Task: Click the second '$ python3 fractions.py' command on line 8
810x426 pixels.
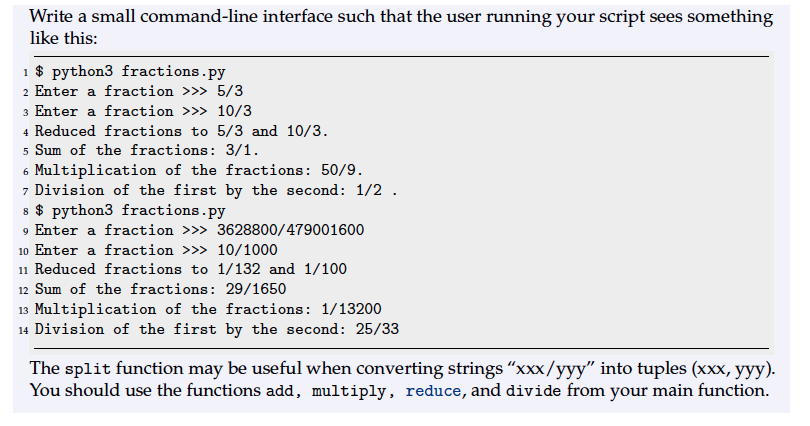Action: pyautogui.click(x=130, y=210)
